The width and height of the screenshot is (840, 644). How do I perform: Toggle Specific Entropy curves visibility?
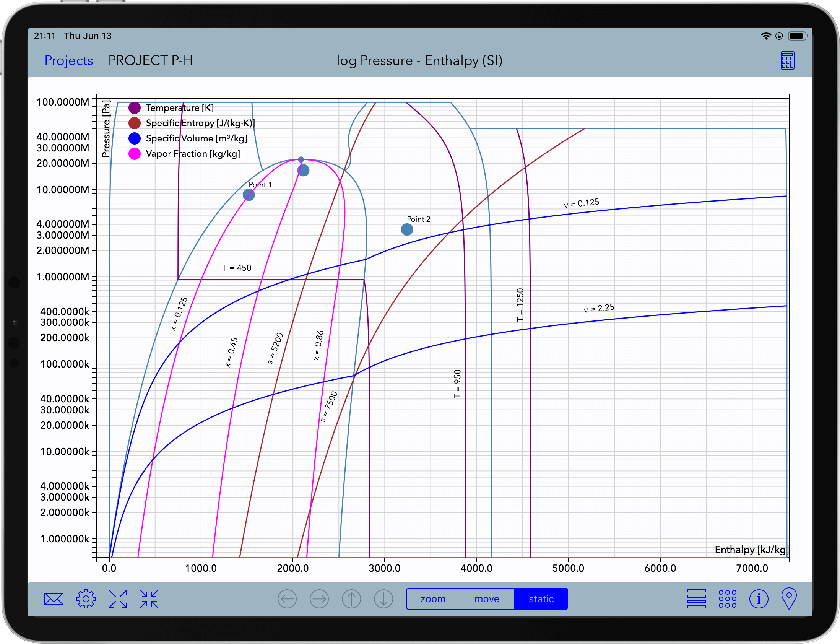pos(135,123)
